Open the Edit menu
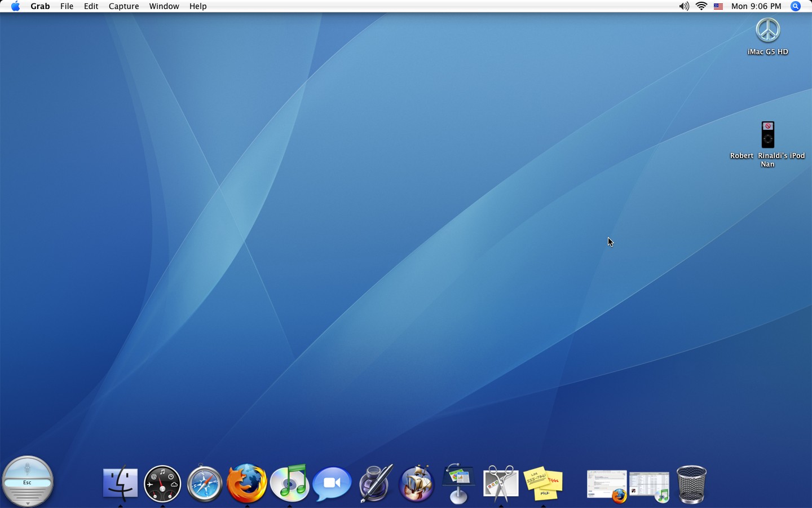Image resolution: width=812 pixels, height=508 pixels. 91,6
